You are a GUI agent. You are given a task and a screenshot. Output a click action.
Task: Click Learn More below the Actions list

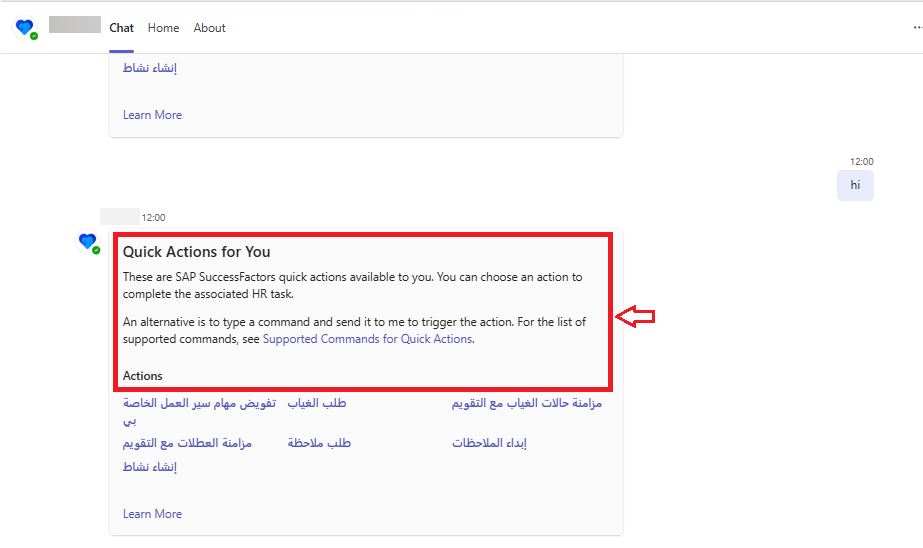pos(152,514)
